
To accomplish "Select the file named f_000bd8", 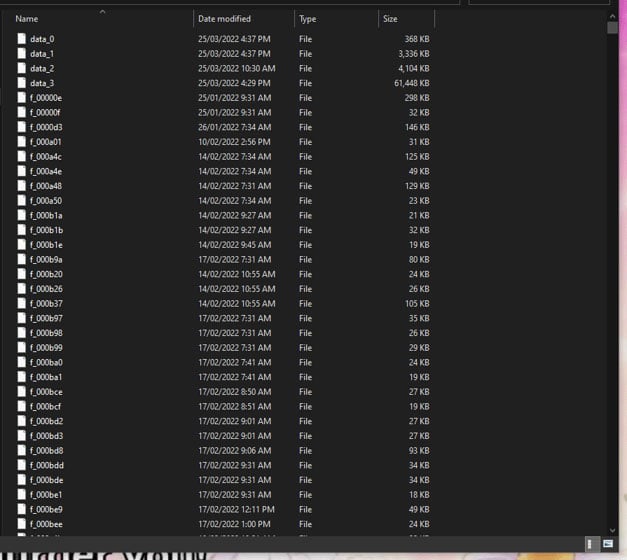I will 46,451.
